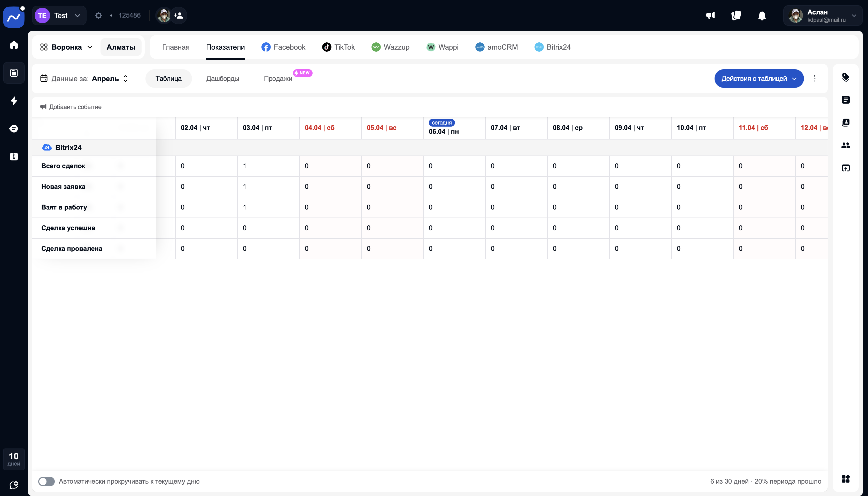Open the grid apps icon at bottom right
The height and width of the screenshot is (496, 868).
[x=846, y=479]
